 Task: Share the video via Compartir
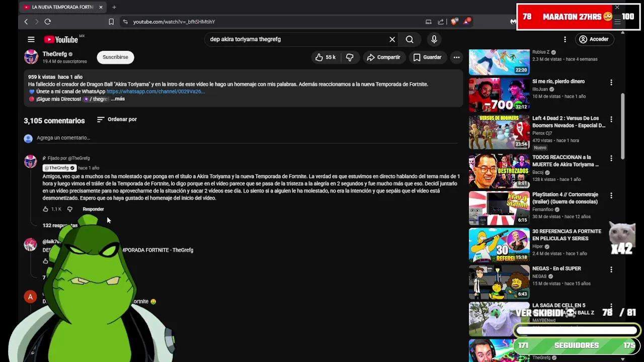383,57
